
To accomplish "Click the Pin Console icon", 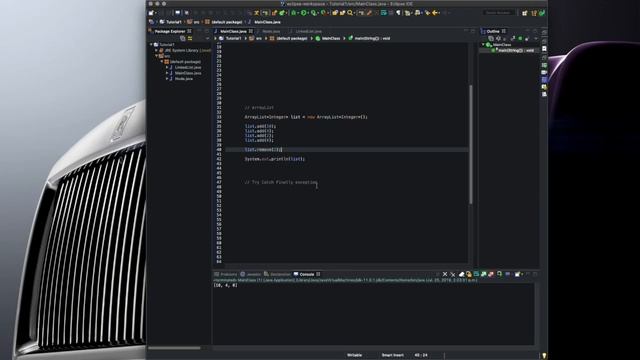I will point(499,274).
